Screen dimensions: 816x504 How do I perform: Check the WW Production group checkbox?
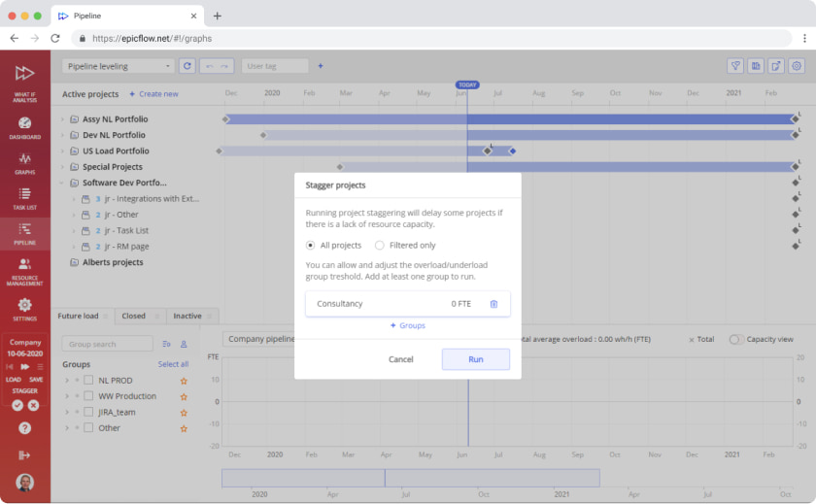(x=88, y=396)
